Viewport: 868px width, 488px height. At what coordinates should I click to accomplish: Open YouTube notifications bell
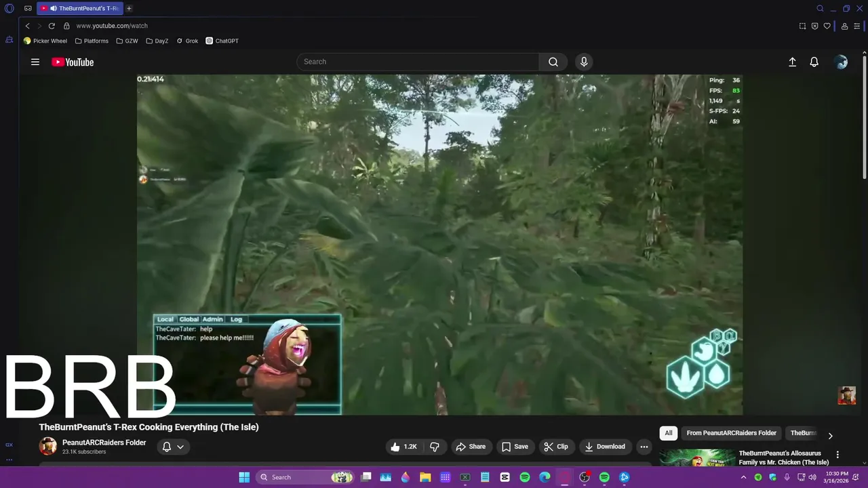point(814,62)
